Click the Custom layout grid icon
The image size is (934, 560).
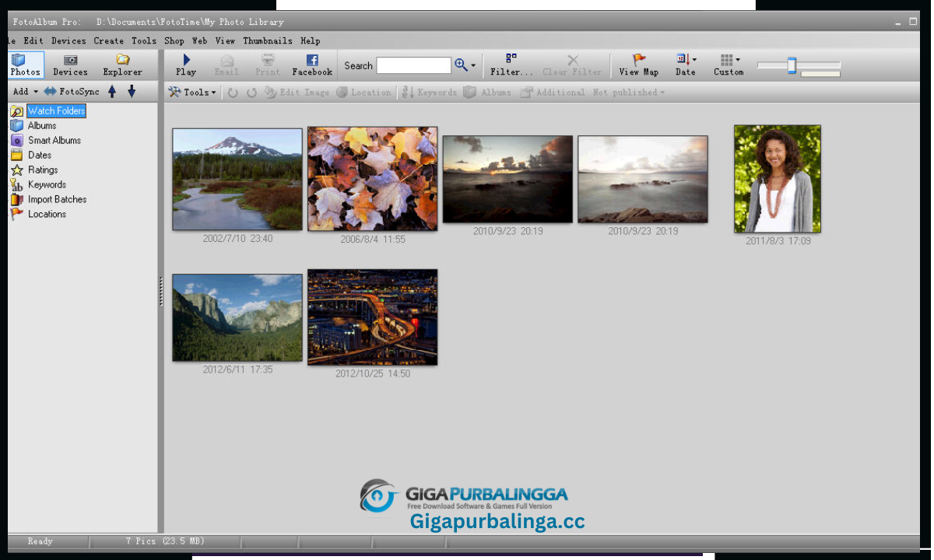(x=726, y=59)
